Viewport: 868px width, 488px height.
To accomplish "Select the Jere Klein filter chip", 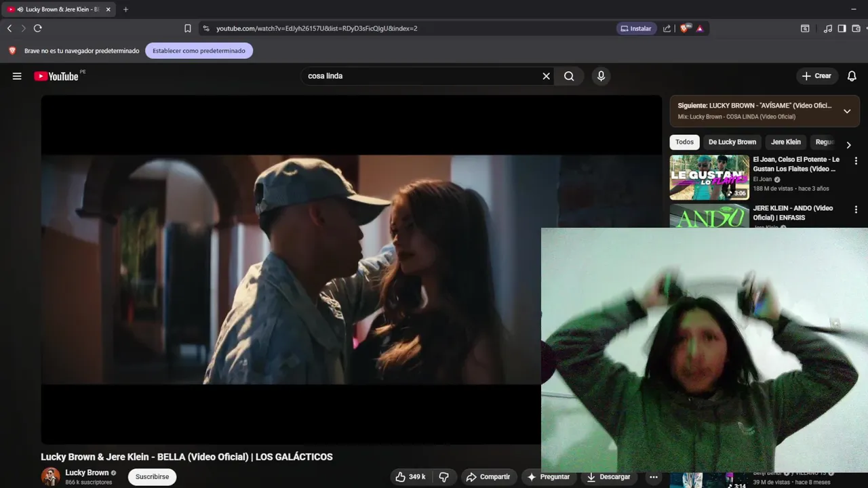I will pyautogui.click(x=786, y=142).
